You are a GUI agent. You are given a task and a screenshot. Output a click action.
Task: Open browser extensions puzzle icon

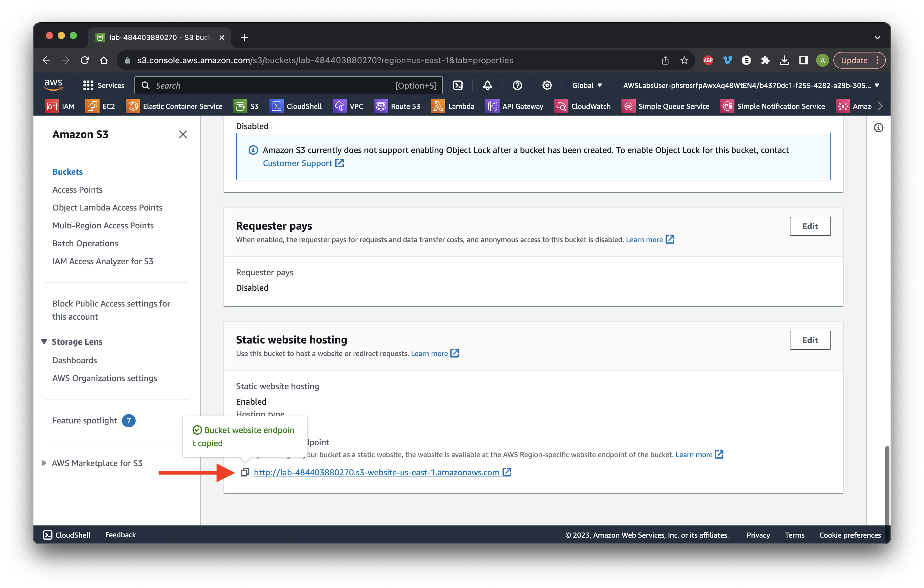click(x=765, y=60)
